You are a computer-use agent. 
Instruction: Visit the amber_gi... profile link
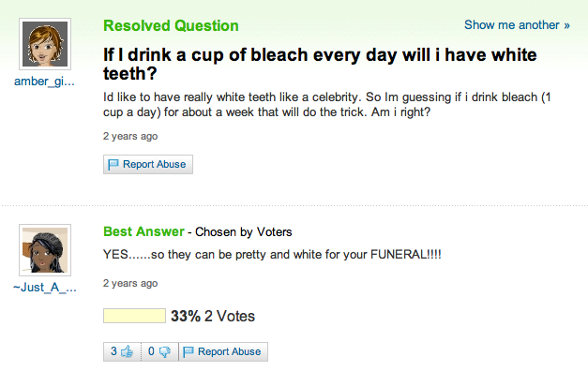point(44,82)
